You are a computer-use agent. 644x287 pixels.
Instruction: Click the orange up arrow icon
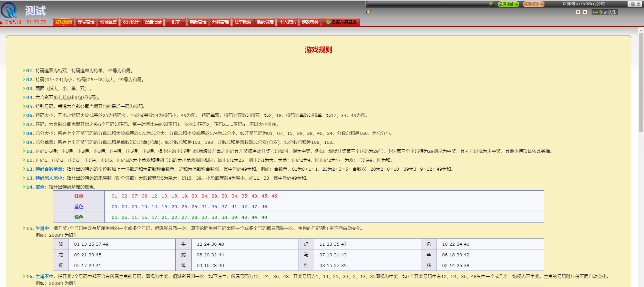(578, 12)
